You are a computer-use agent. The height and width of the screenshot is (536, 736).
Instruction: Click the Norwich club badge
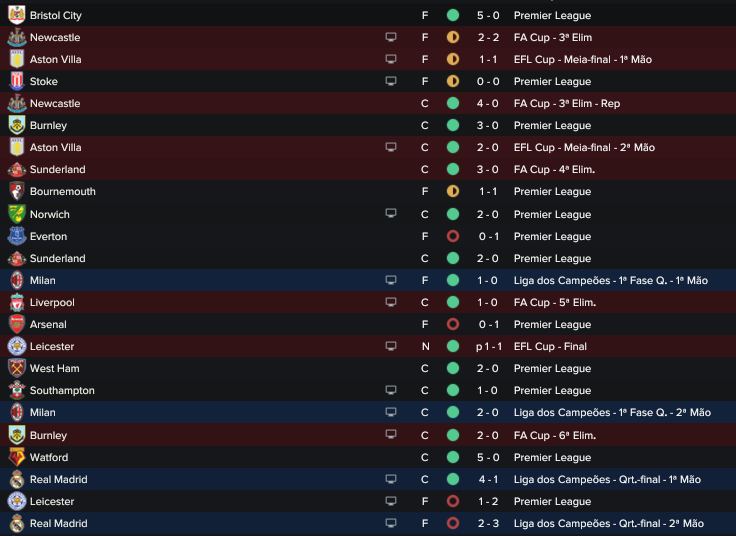17,214
